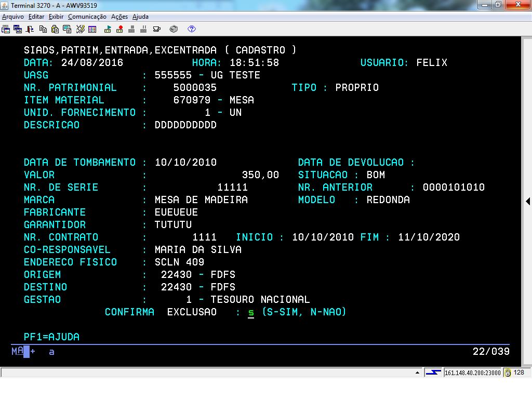The height and width of the screenshot is (399, 532).
Task: Click the contract FIM date 11/10/2020
Action: (429, 237)
